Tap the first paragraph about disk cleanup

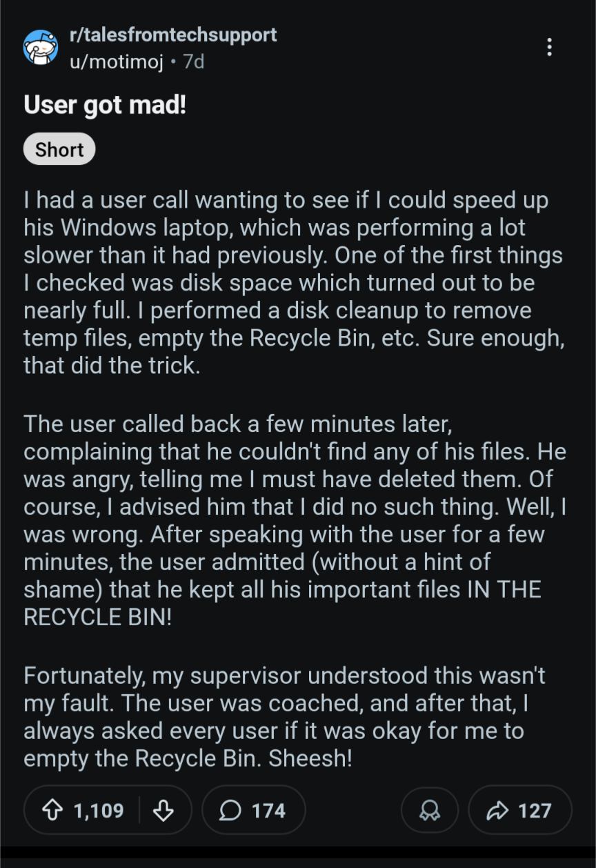point(290,283)
